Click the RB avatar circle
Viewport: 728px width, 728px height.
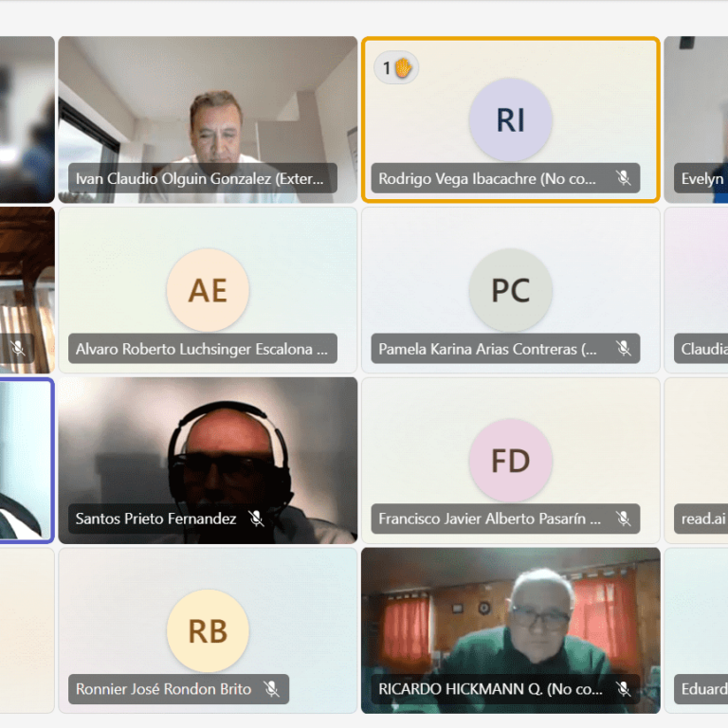pos(208,631)
